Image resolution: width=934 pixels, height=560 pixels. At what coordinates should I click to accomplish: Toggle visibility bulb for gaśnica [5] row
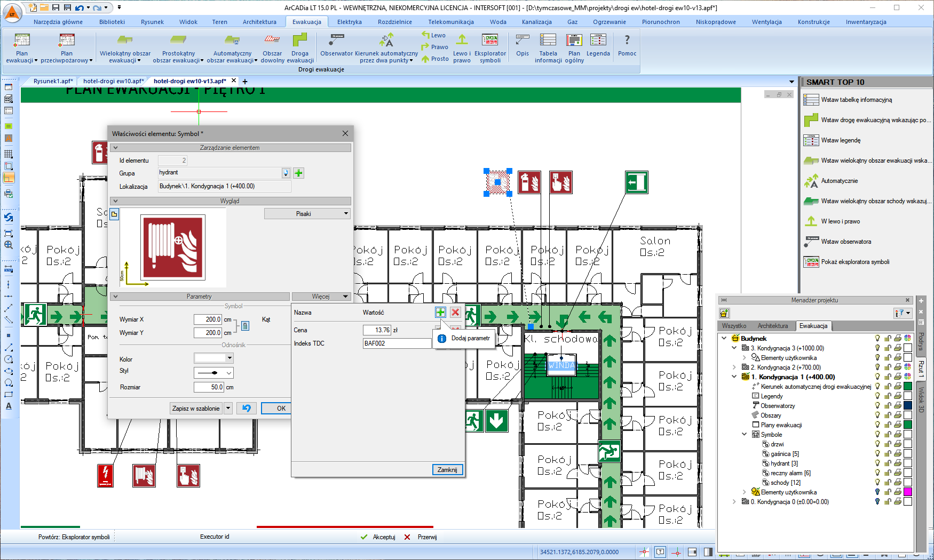click(x=877, y=453)
